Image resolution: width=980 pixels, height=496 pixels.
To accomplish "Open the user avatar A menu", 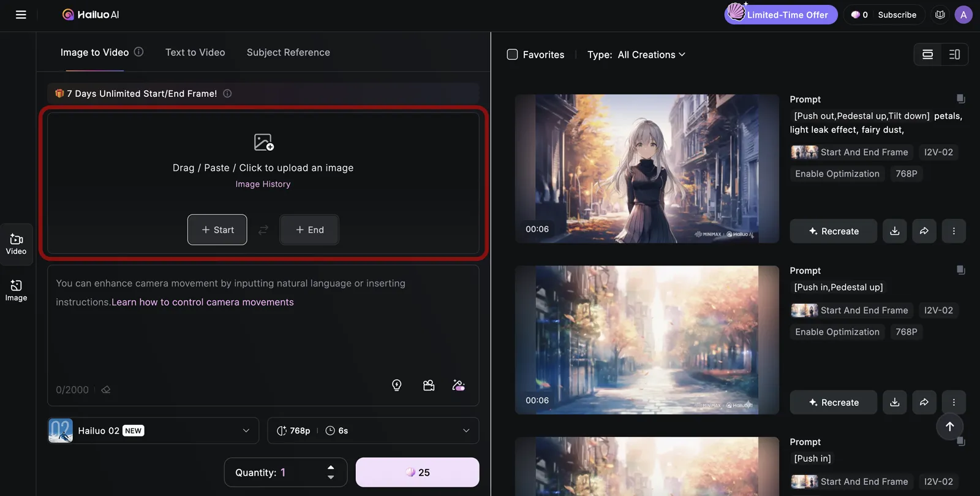I will (963, 15).
